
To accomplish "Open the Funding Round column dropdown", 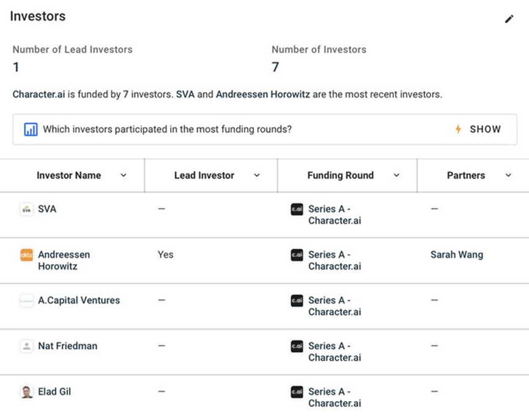I will point(396,175).
